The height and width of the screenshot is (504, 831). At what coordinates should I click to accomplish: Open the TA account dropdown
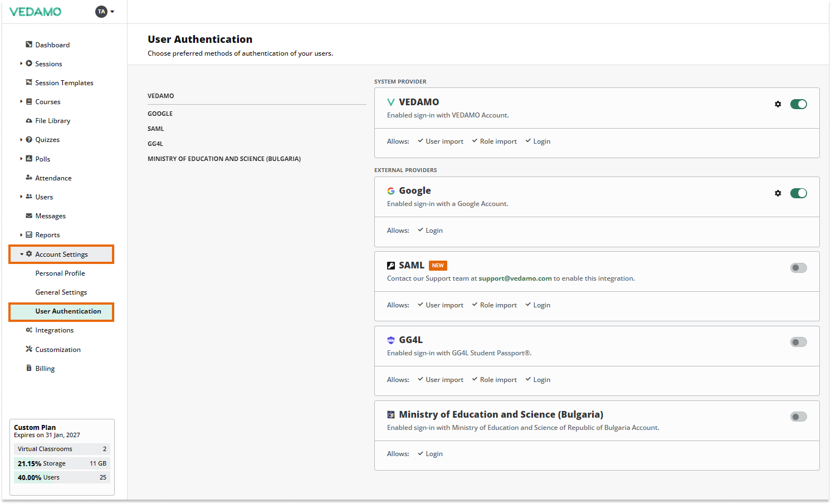105,11
